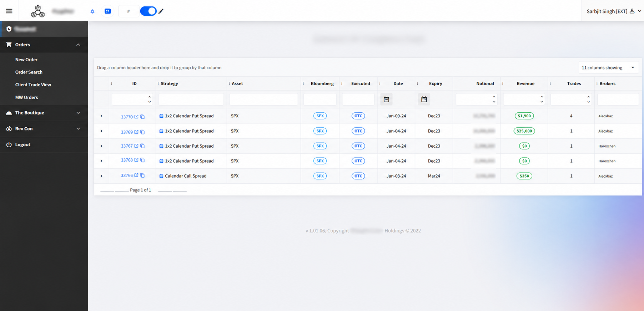The height and width of the screenshot is (311, 644).
Task: Click the Strategy filter input
Action: tap(191, 99)
